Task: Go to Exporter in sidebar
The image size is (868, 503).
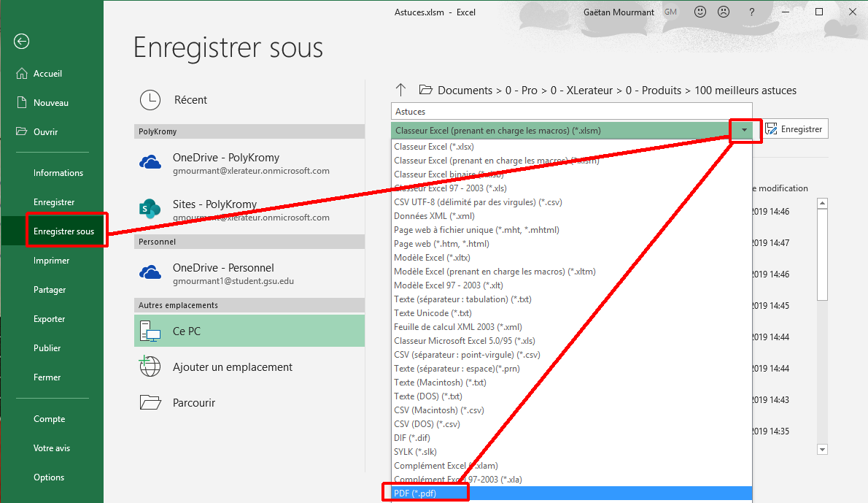Action: [50, 319]
